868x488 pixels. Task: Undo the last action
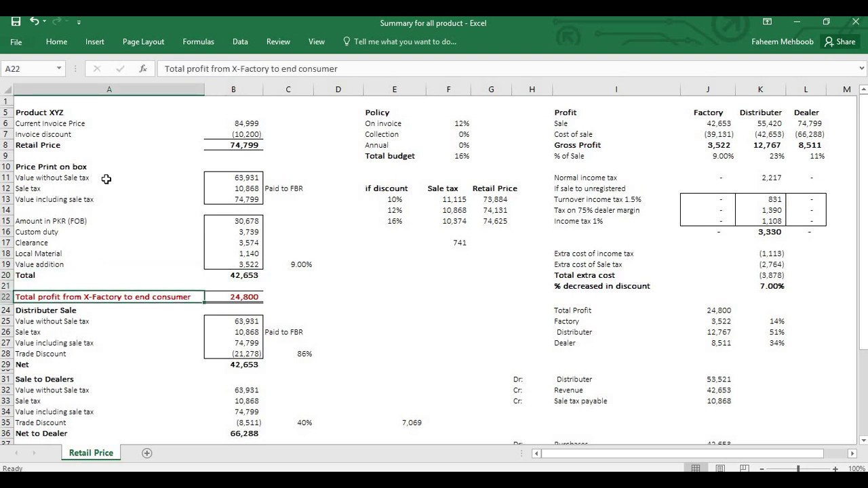[34, 22]
